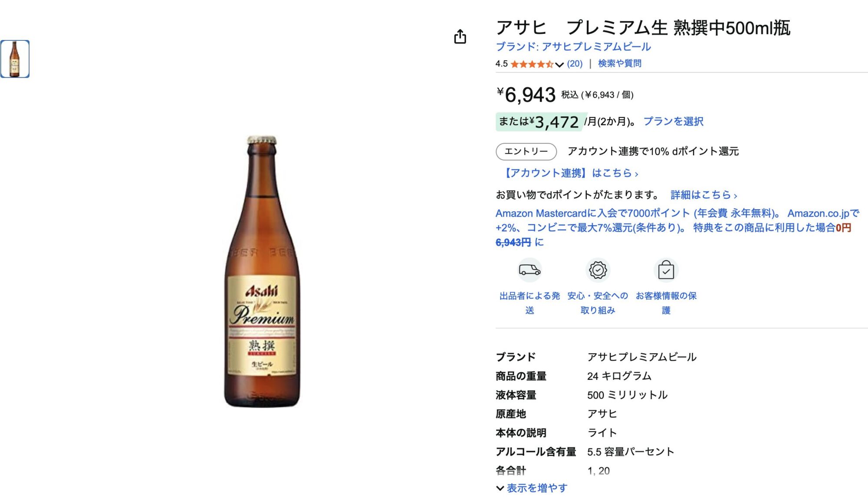Open the アサヒプレミアムビール brand link
Image resolution: width=868 pixels, height=497 pixels.
coord(573,46)
